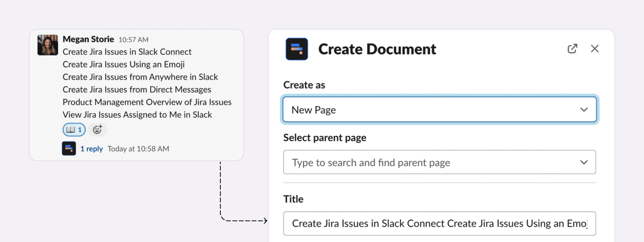Click line 'View Jira Issues Assigned to Me in Slack'
The image size is (644, 242).
pyautogui.click(x=137, y=115)
